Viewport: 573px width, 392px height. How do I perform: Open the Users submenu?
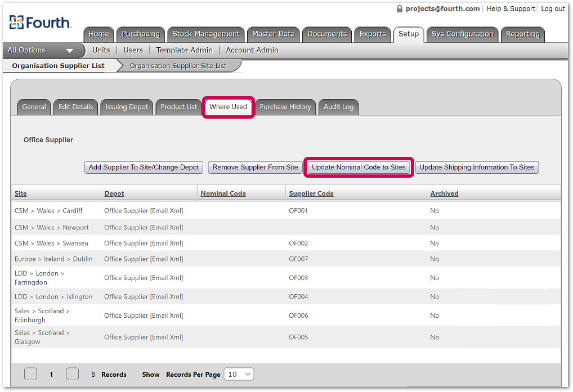click(x=133, y=51)
